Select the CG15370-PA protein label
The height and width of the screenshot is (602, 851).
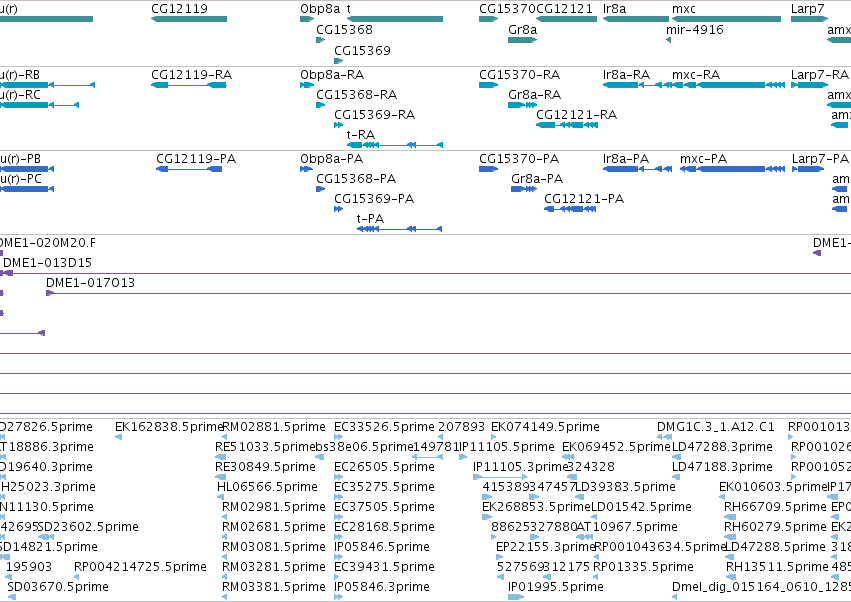(519, 159)
